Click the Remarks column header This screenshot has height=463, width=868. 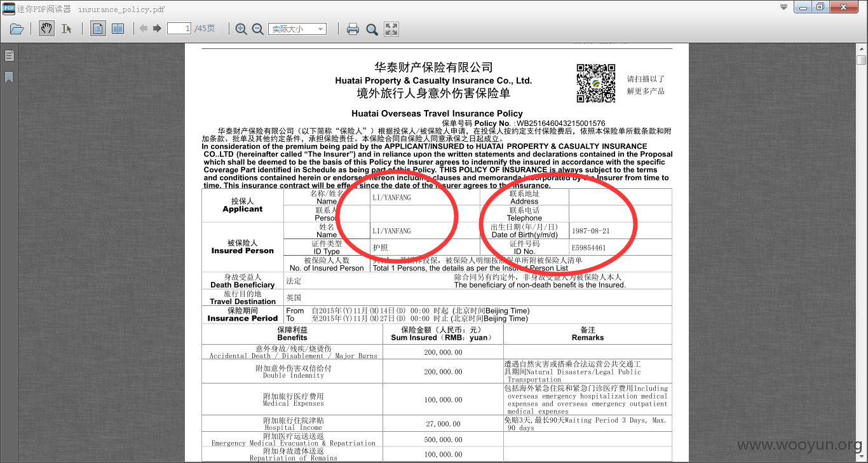pyautogui.click(x=588, y=334)
